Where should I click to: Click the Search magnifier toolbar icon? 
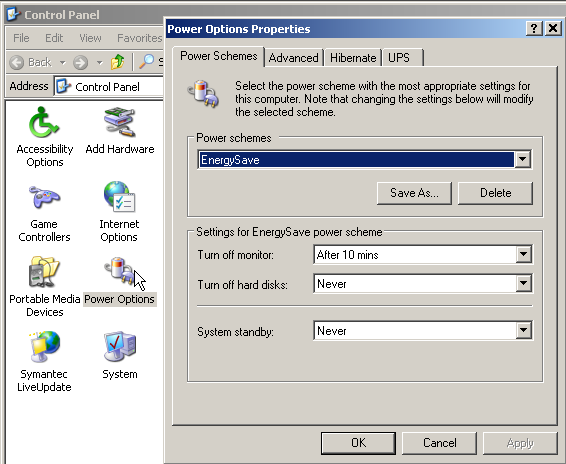click(x=147, y=62)
